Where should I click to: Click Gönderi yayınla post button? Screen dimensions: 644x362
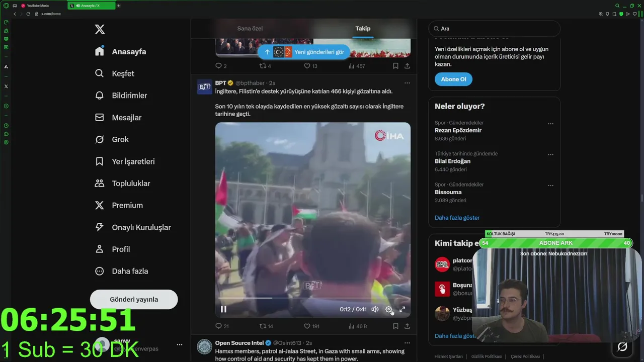click(x=134, y=299)
